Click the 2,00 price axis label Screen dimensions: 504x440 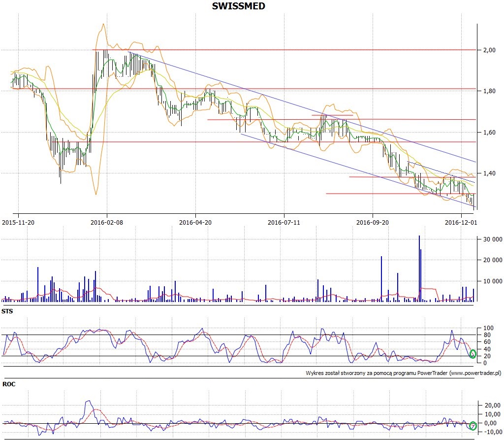coord(489,50)
